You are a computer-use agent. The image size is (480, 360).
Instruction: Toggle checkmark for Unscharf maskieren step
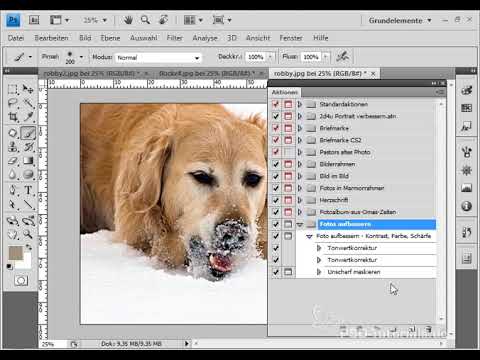point(276,272)
